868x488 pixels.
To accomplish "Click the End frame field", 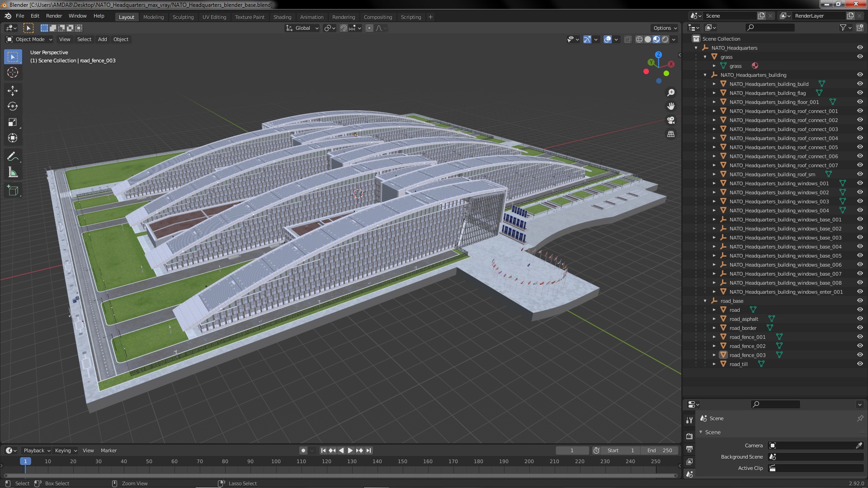I will tap(660, 450).
